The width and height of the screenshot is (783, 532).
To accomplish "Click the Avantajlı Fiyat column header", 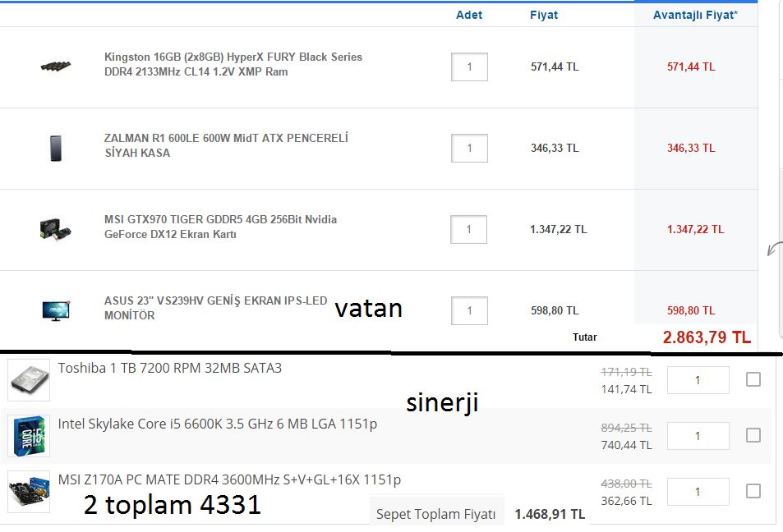I will pyautogui.click(x=695, y=15).
